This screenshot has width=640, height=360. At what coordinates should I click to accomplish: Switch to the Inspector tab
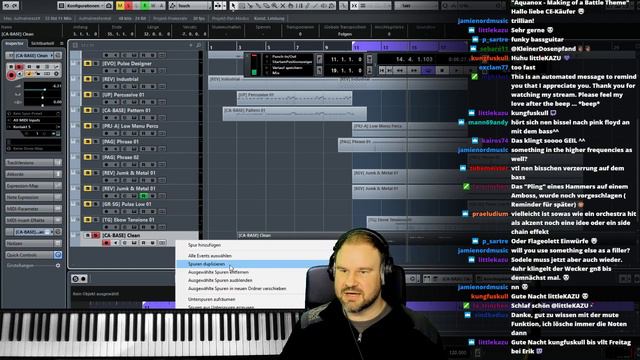click(x=15, y=43)
